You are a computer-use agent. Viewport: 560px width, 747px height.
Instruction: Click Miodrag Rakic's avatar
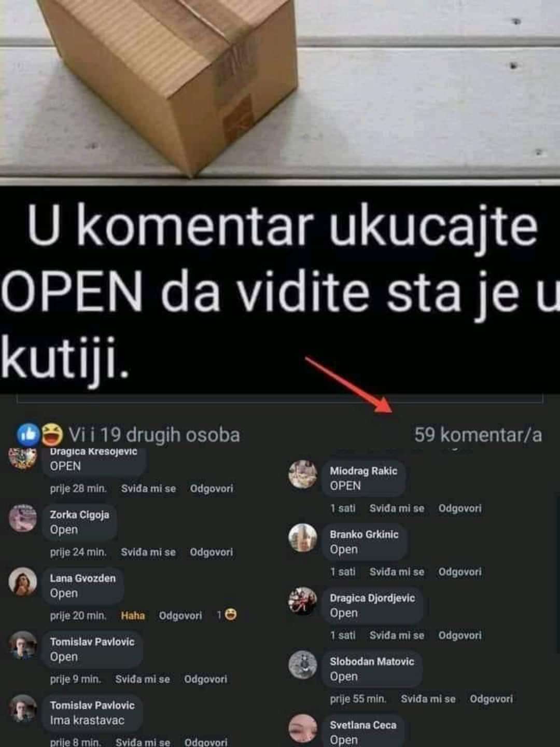(x=303, y=474)
